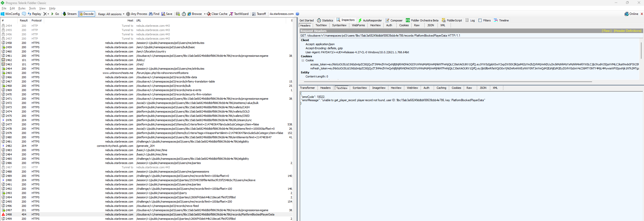Click the User-Agent header line
Screen dimensions: 644x221
(x=357, y=52)
